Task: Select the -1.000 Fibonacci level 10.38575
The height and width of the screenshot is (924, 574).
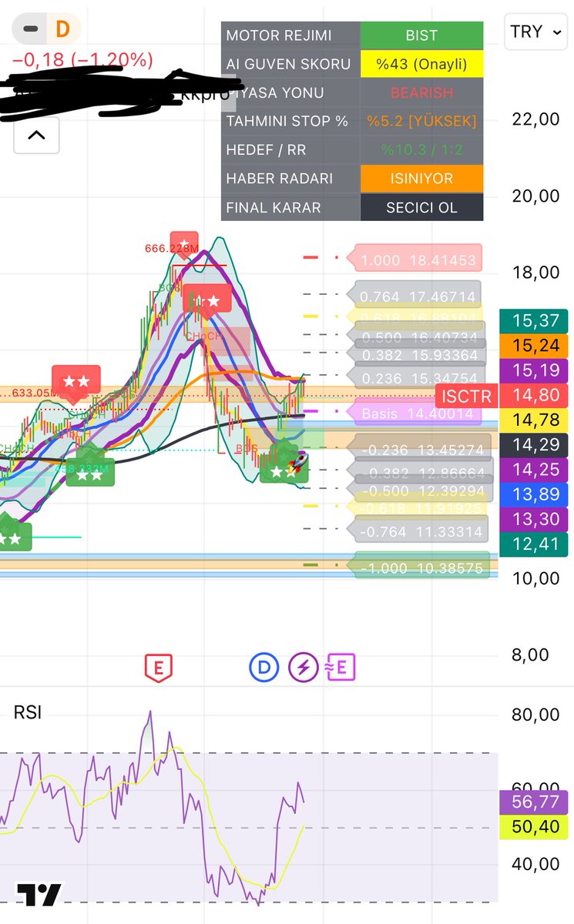Action: pos(418,567)
